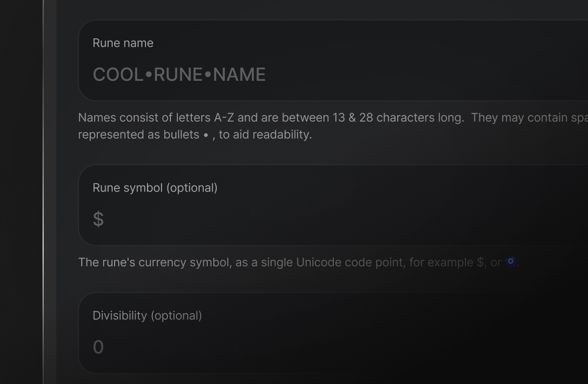Screen dimensions: 588x384
Task: Click the first bullet in COOL•RUNE•NAME placeholder
Action: coord(148,75)
